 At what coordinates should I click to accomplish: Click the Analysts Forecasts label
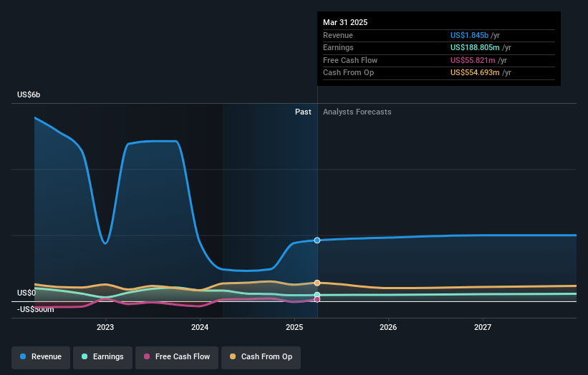click(357, 112)
